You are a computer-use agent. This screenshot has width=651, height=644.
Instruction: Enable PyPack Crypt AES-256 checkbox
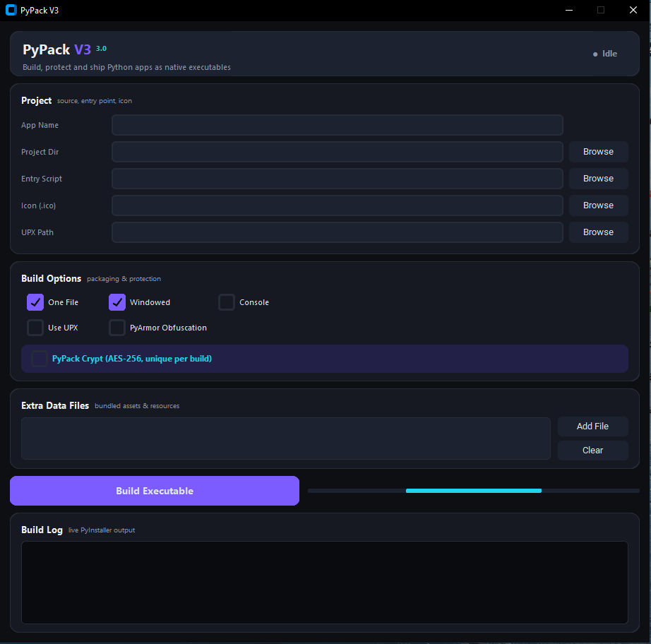40,359
